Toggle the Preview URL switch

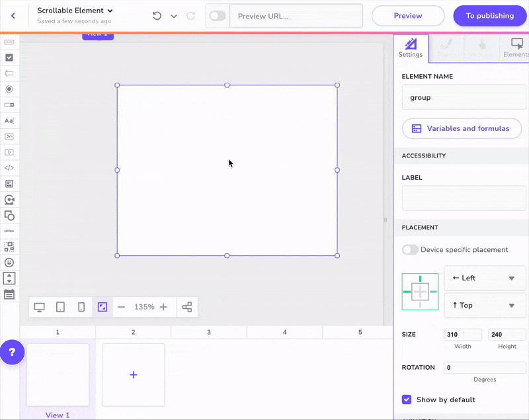click(x=218, y=16)
